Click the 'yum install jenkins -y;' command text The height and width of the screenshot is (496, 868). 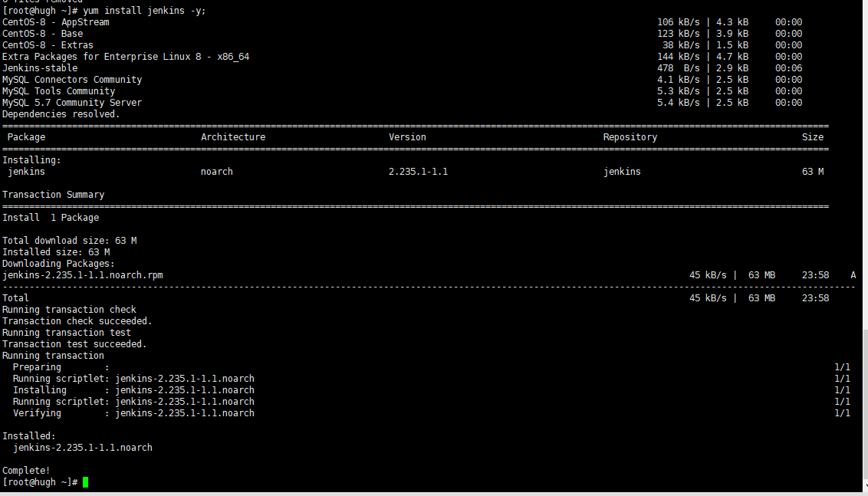[145, 11]
